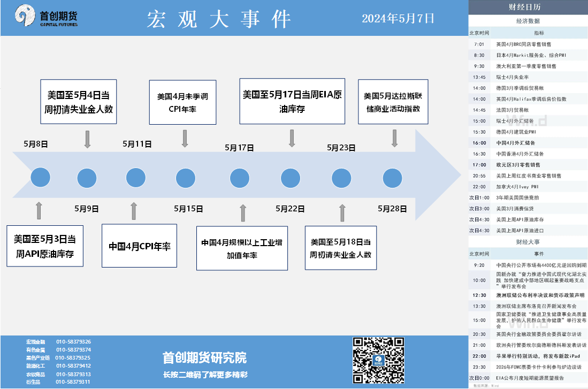The image size is (588, 389).
Task: Open the 美国5月达拉斯联储商业活动指数 event box
Action: [393, 102]
